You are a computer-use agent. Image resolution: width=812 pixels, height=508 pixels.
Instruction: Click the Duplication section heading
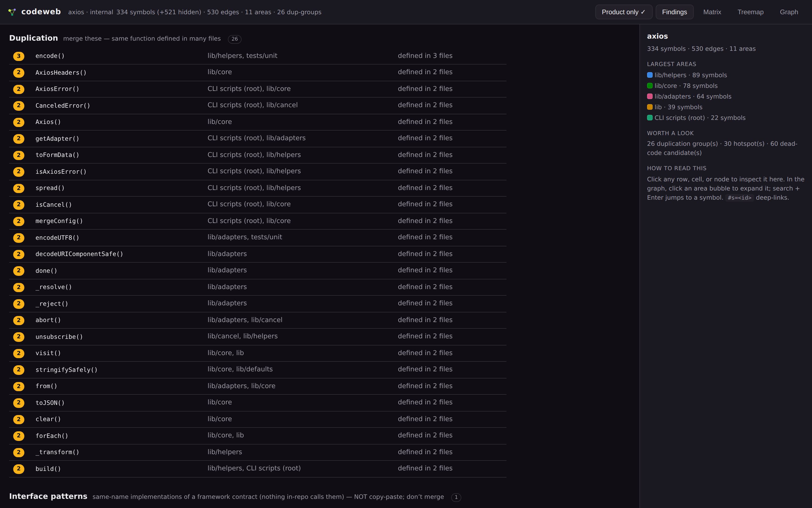(x=33, y=38)
